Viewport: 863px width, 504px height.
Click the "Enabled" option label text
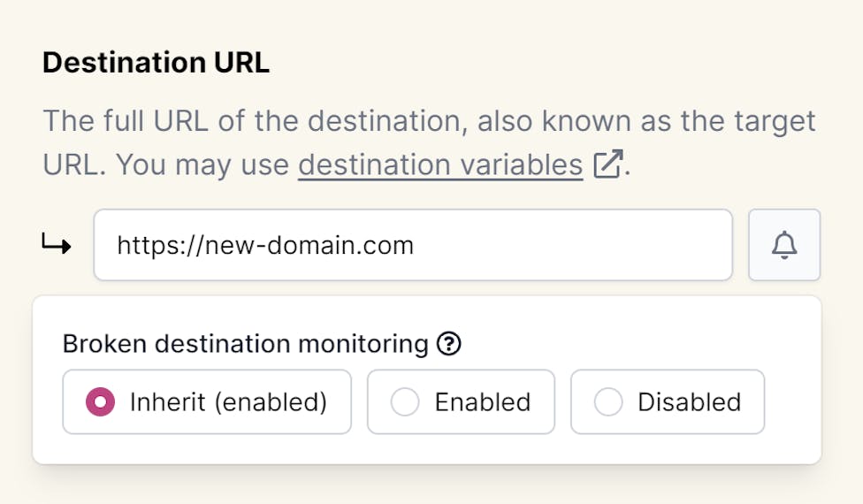(x=482, y=402)
